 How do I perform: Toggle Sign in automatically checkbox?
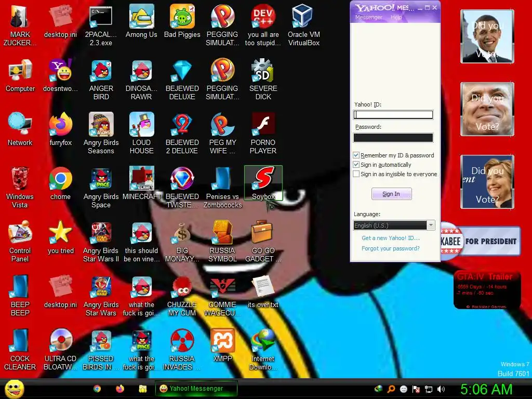[x=356, y=165]
